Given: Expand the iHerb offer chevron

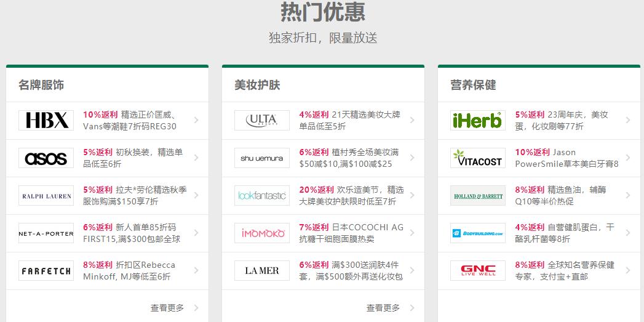Looking at the screenshot, I should coord(628,120).
